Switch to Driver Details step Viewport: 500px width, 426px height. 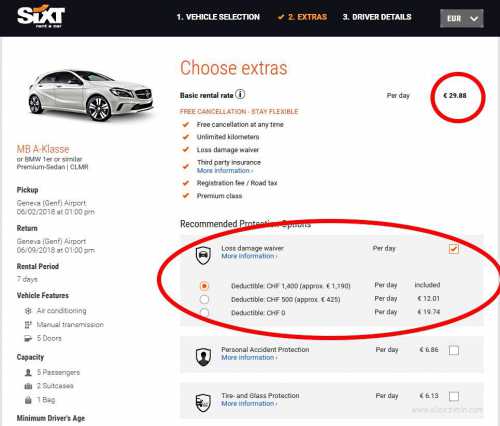point(377,17)
